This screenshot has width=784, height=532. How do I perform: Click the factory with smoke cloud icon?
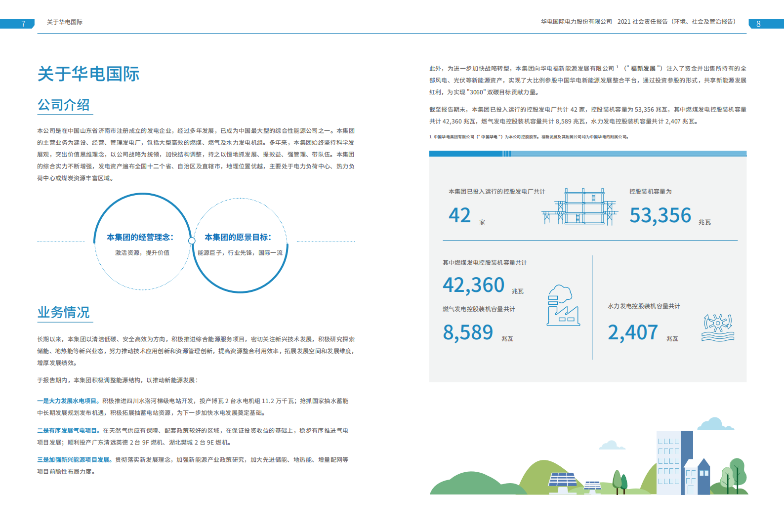(x=563, y=305)
